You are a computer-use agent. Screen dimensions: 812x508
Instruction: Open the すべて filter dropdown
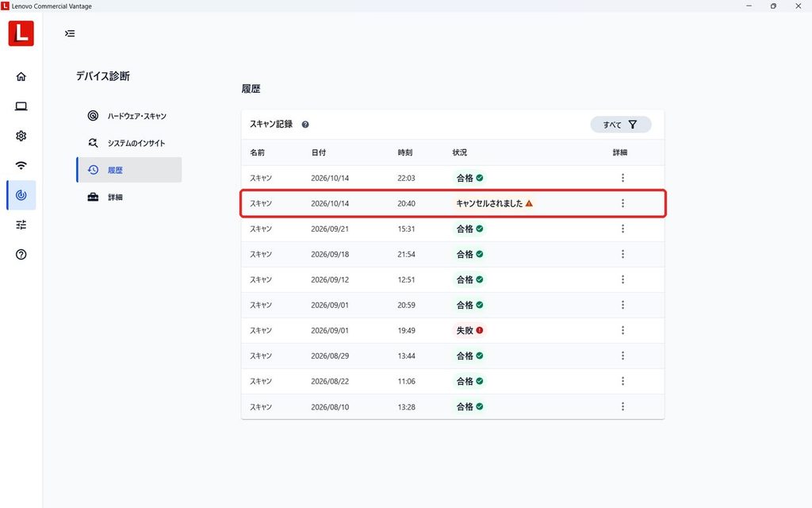pos(620,125)
